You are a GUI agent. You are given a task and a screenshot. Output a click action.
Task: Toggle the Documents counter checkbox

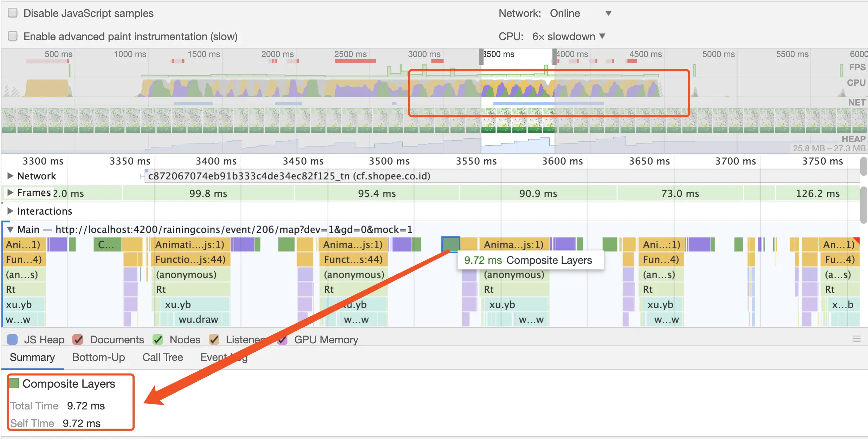pyautogui.click(x=78, y=339)
